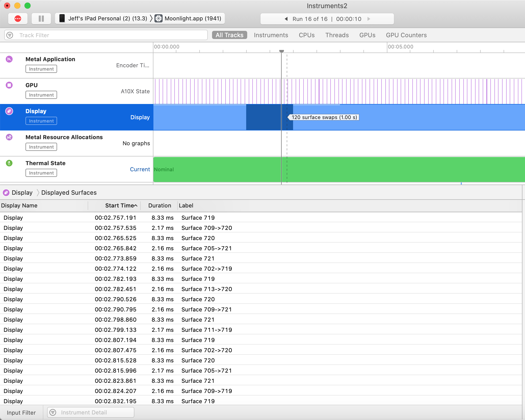525x420 pixels.
Task: Click Instrument badge under Thermal State
Action: click(x=41, y=173)
